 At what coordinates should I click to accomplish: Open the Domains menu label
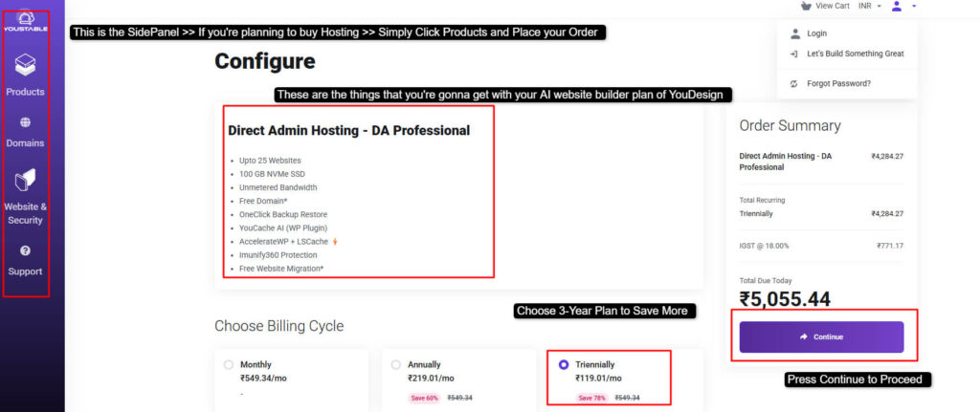[25, 143]
